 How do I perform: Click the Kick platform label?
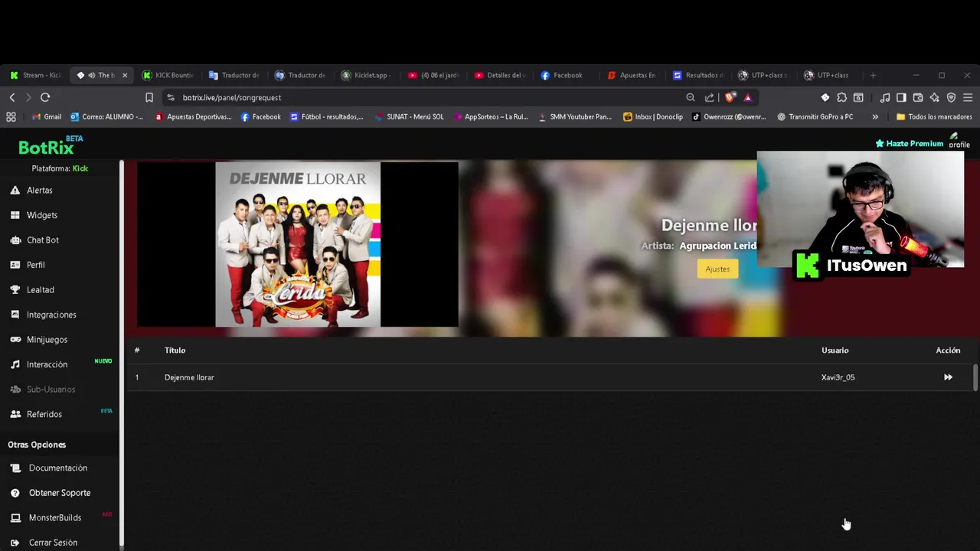80,168
